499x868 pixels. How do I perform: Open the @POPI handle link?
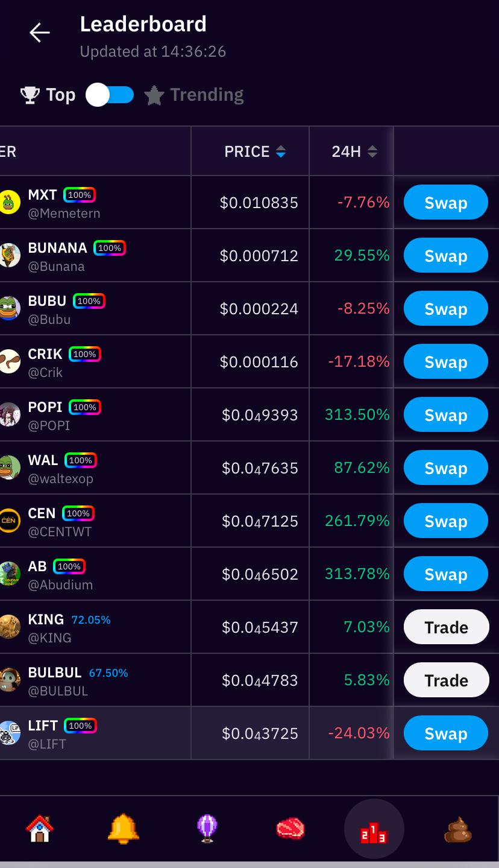tap(49, 426)
